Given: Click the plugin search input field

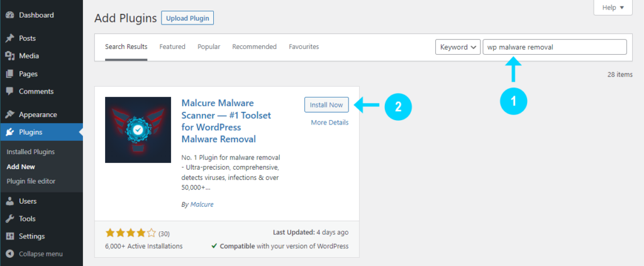Looking at the screenshot, I should pyautogui.click(x=554, y=47).
